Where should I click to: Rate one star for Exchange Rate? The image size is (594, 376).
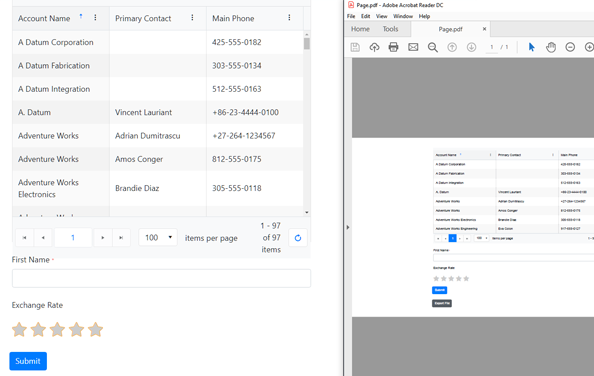[x=19, y=329]
